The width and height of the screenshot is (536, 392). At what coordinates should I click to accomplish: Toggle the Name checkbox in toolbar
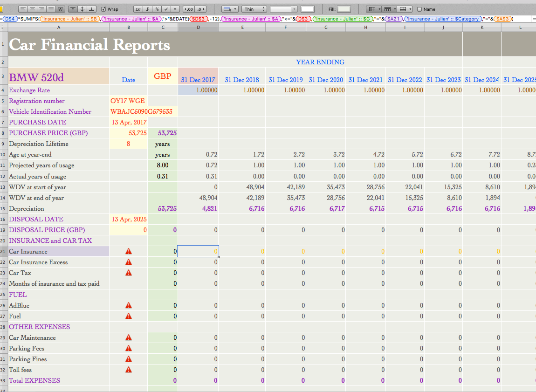point(419,9)
